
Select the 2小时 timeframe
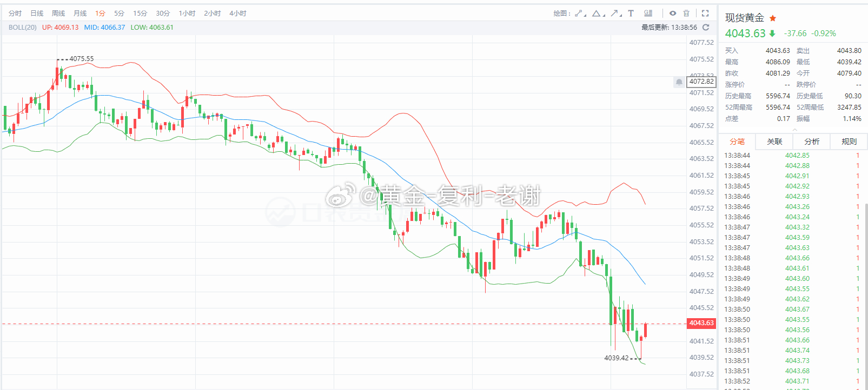[x=213, y=14]
